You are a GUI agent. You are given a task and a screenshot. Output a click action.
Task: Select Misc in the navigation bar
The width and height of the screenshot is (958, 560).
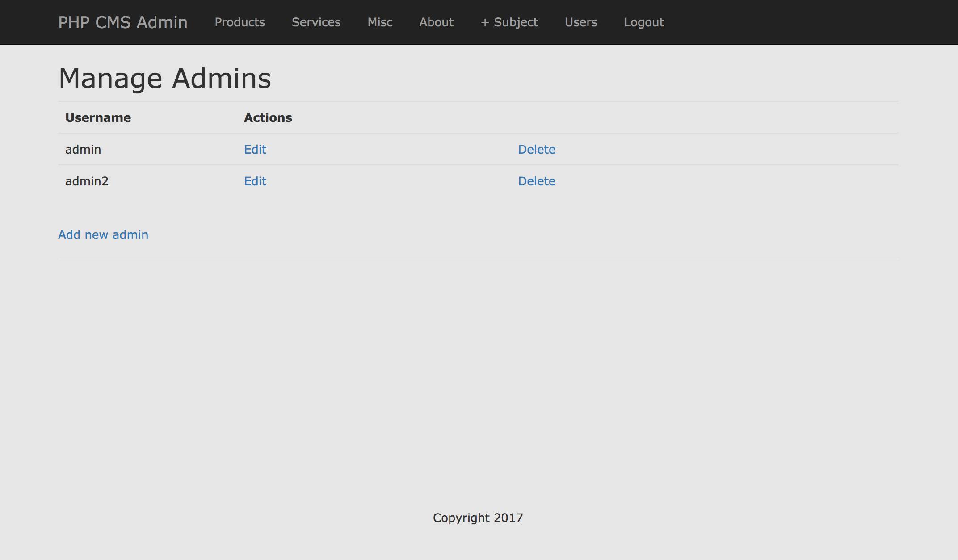pos(380,22)
